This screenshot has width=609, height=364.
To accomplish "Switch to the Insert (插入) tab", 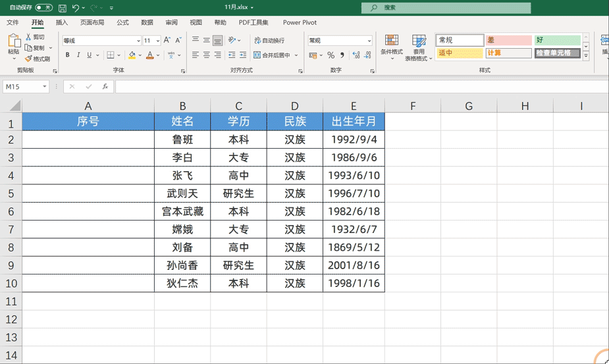I will coord(61,22).
